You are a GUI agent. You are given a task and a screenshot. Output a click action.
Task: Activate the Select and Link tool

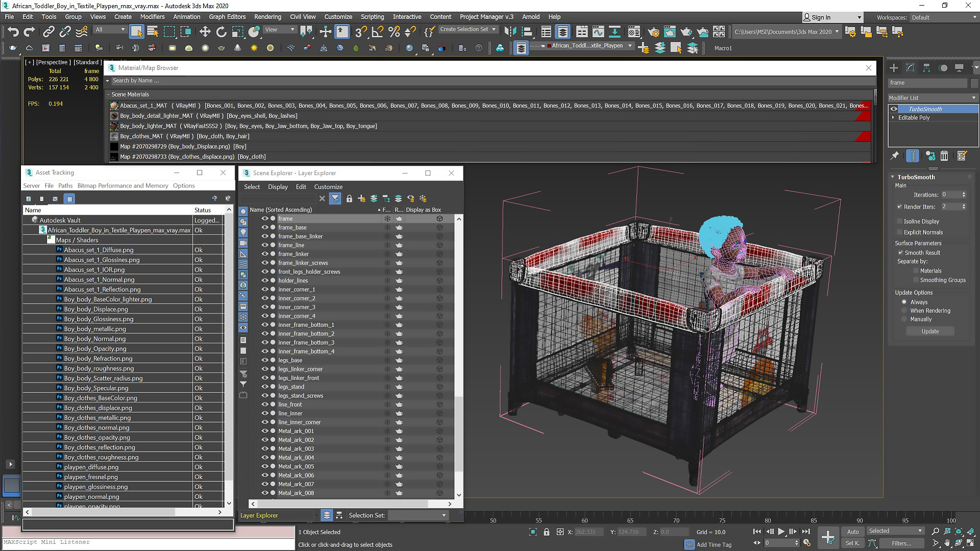tap(48, 32)
